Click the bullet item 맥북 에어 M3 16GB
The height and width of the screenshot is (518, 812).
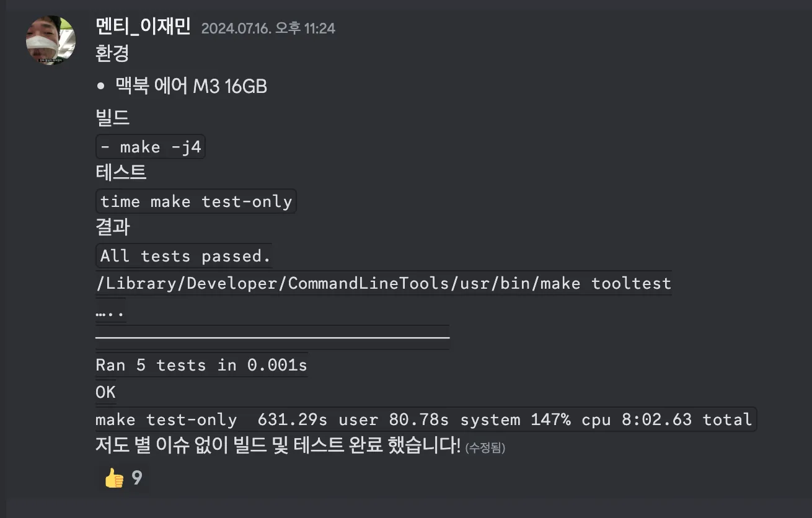coord(191,86)
